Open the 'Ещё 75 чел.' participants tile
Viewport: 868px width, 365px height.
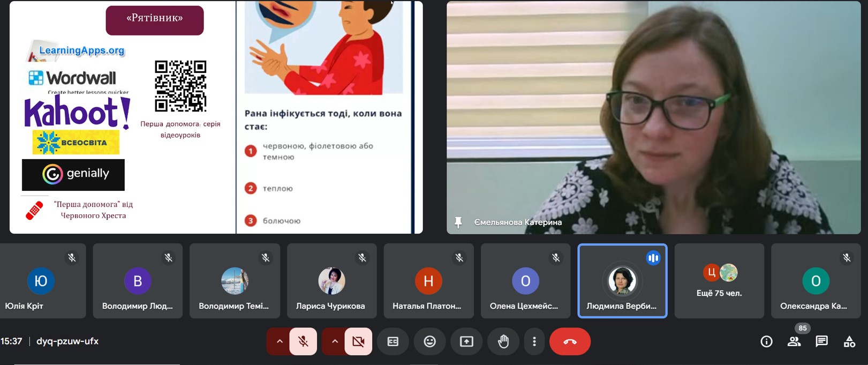click(x=719, y=281)
